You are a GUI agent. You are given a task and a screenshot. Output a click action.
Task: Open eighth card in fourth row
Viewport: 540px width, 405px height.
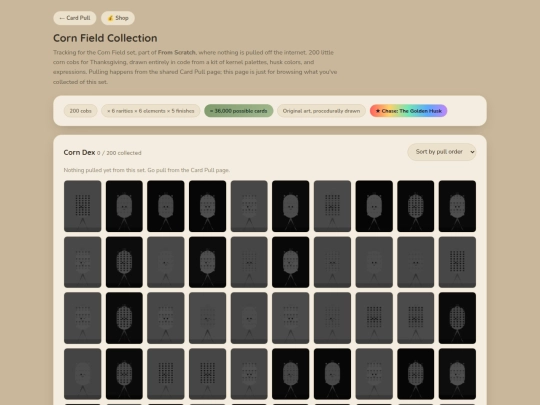coord(374,374)
